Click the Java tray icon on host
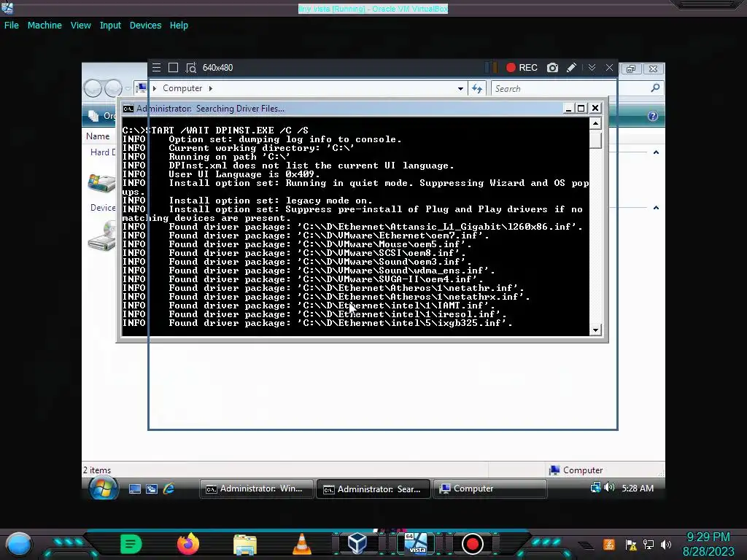This screenshot has width=747, height=560. point(609,544)
